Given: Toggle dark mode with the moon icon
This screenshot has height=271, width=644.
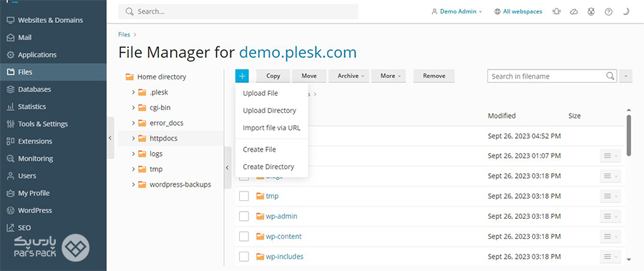Looking at the screenshot, I should (625, 12).
